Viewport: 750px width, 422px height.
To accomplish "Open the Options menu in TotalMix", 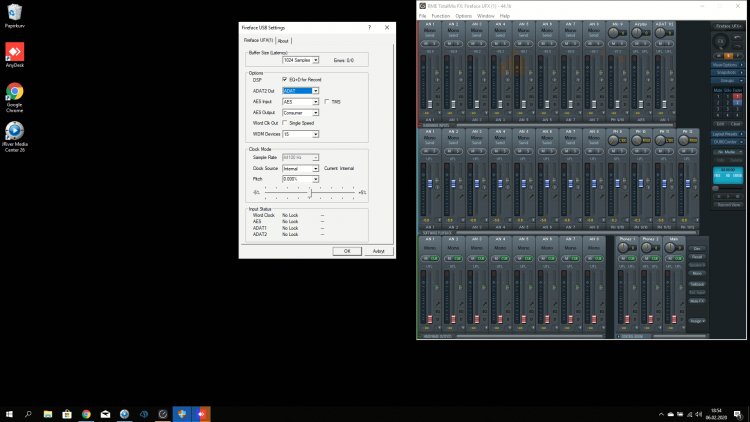I will coord(463,16).
